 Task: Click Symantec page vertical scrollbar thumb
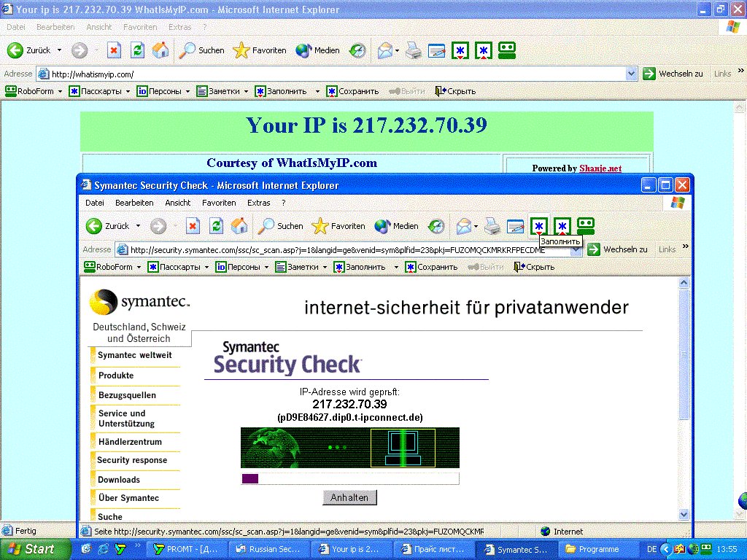684,354
